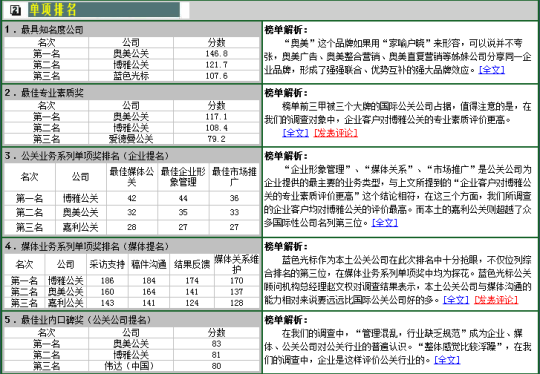Click the number 2 icon beside 单项排名
540x374 pixels.
15,10
